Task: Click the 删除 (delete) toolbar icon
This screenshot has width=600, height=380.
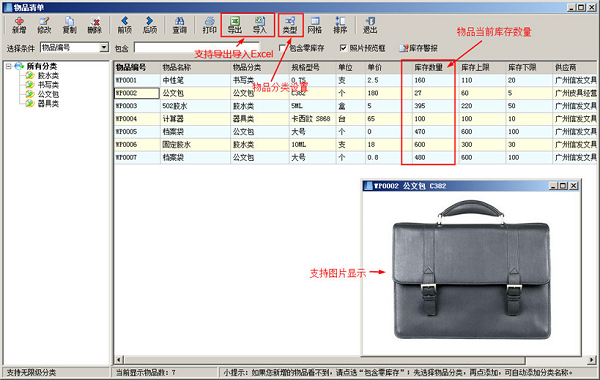Action: (95, 25)
